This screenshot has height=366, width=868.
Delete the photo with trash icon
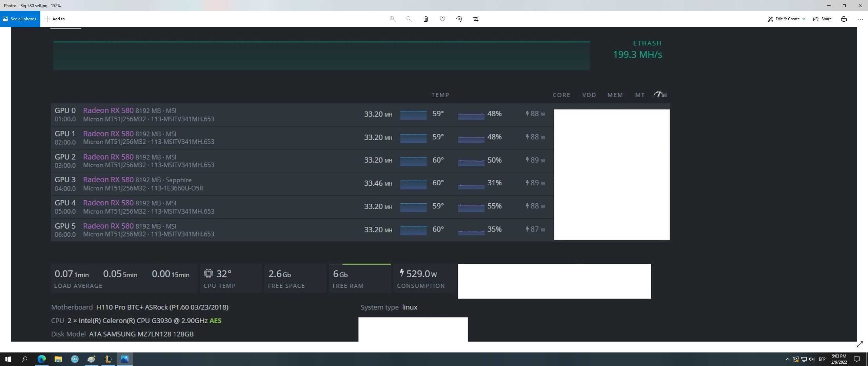[x=426, y=19]
